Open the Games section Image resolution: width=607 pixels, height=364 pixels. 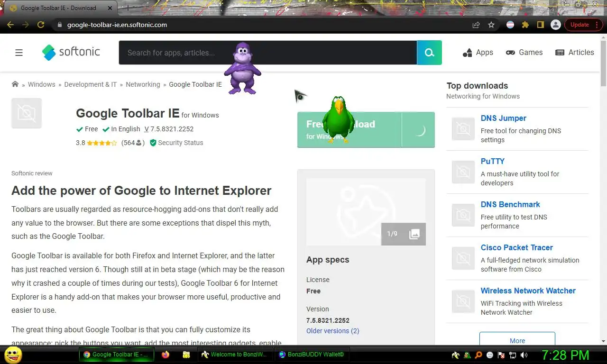524,53
